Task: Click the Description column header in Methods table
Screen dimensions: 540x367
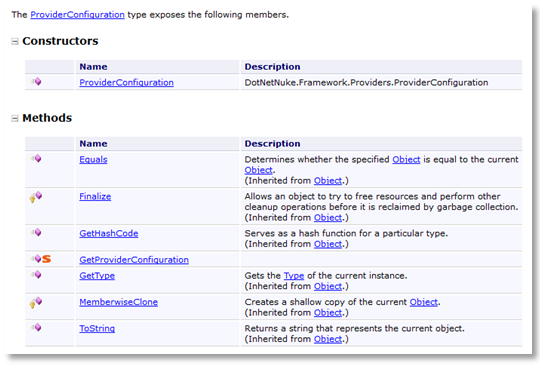Action: pyautogui.click(x=272, y=144)
